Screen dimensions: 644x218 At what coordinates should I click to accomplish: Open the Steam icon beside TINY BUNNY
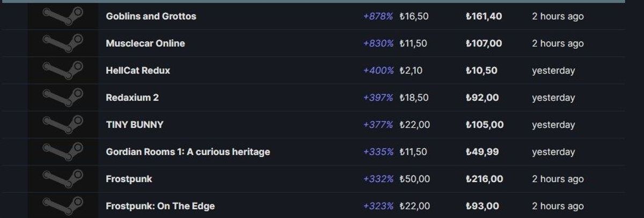click(x=63, y=125)
